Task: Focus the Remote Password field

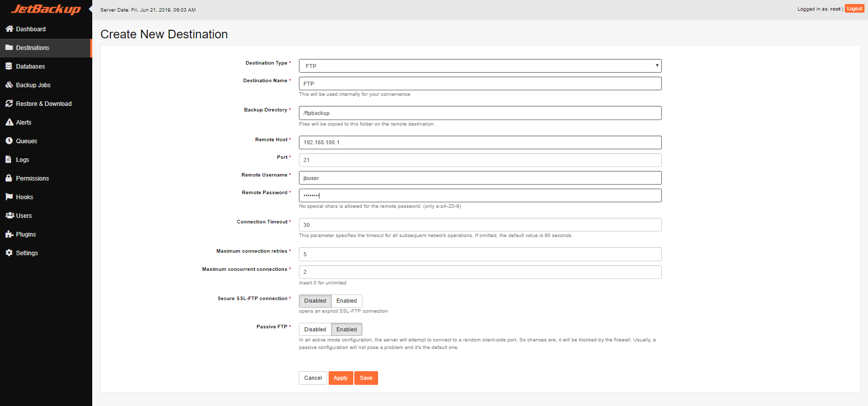Action: (x=480, y=196)
